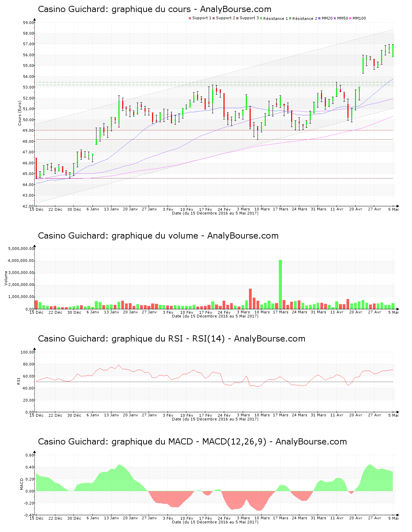The height and width of the screenshot is (532, 412).
Task: Click the '-0.20' MACD axis value
Action: (x=29, y=503)
